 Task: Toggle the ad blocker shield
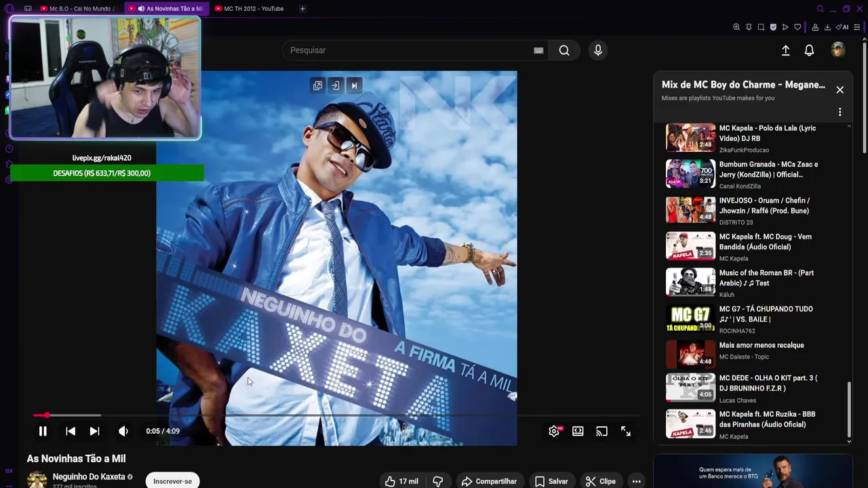773,27
